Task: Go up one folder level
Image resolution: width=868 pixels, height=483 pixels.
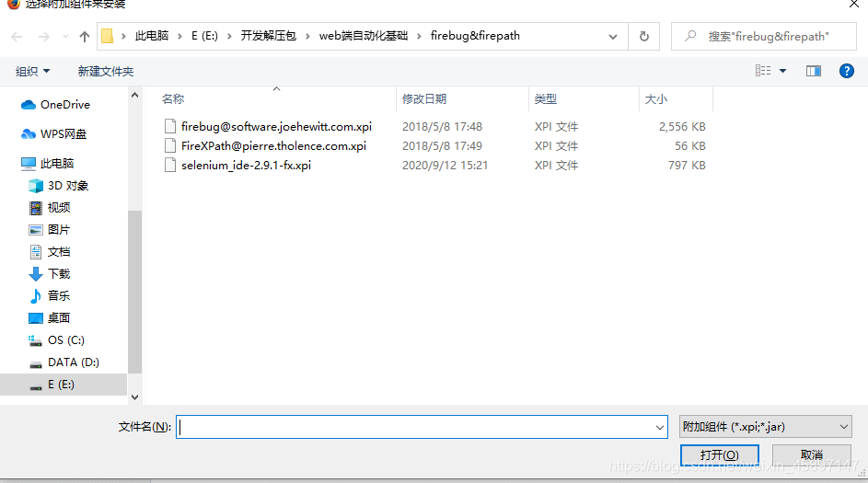Action: tap(84, 37)
